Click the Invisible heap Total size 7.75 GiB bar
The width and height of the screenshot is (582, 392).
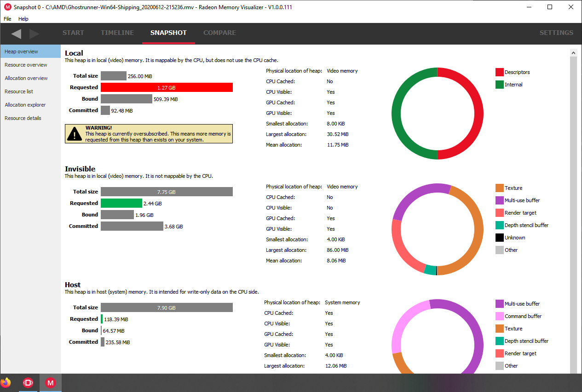pos(167,192)
